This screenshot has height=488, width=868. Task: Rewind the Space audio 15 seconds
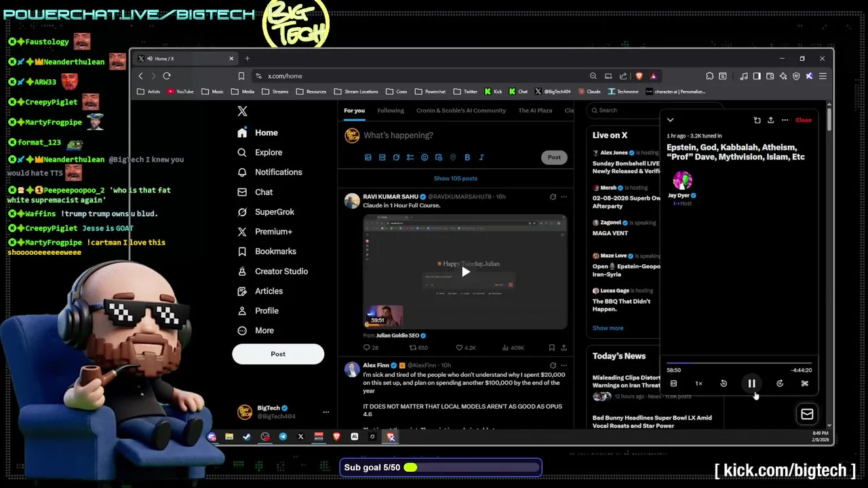pyautogui.click(x=724, y=384)
